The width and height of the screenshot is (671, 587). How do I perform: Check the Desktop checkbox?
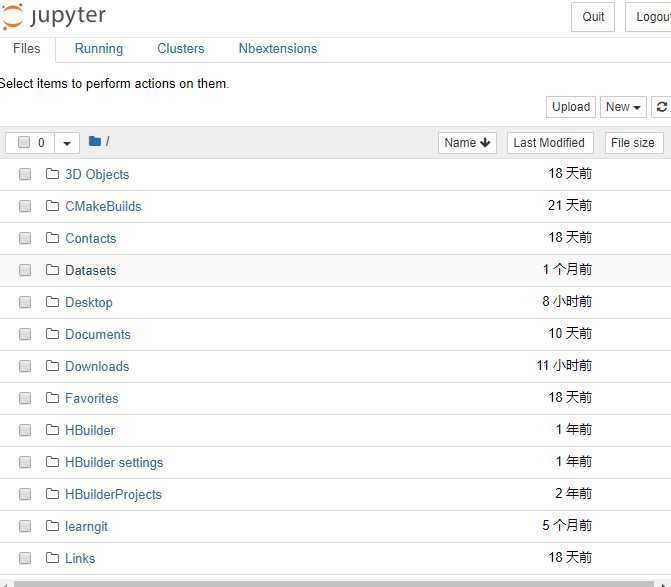point(25,302)
